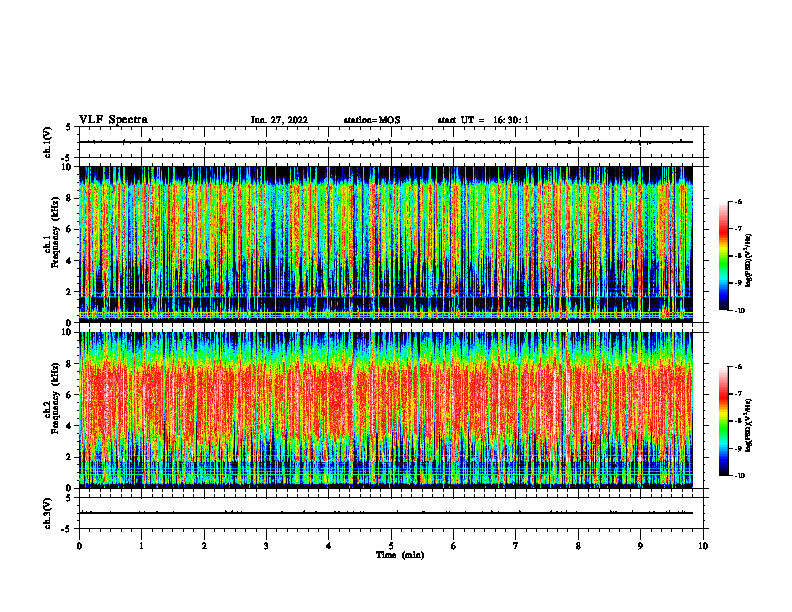Select the "start UT = 16:30: 1" text

[483, 120]
